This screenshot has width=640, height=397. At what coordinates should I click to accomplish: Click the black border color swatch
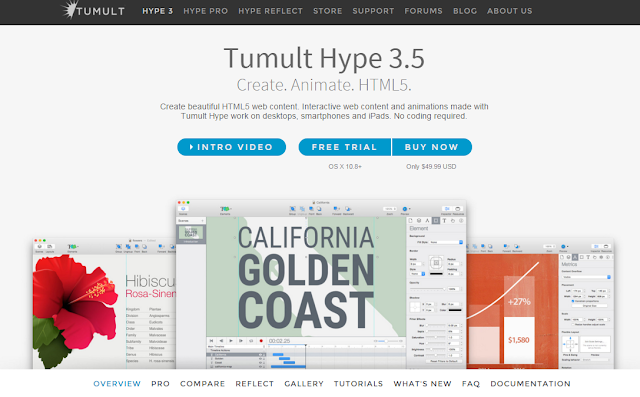pyautogui.click(x=436, y=274)
